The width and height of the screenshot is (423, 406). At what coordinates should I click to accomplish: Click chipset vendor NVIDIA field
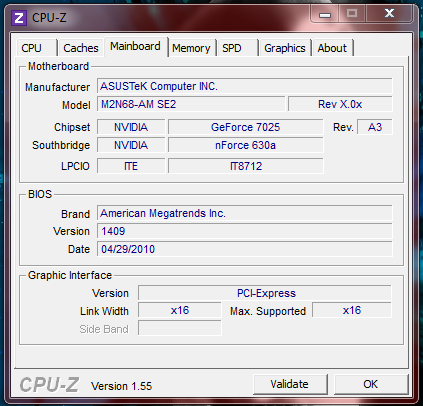pos(131,127)
